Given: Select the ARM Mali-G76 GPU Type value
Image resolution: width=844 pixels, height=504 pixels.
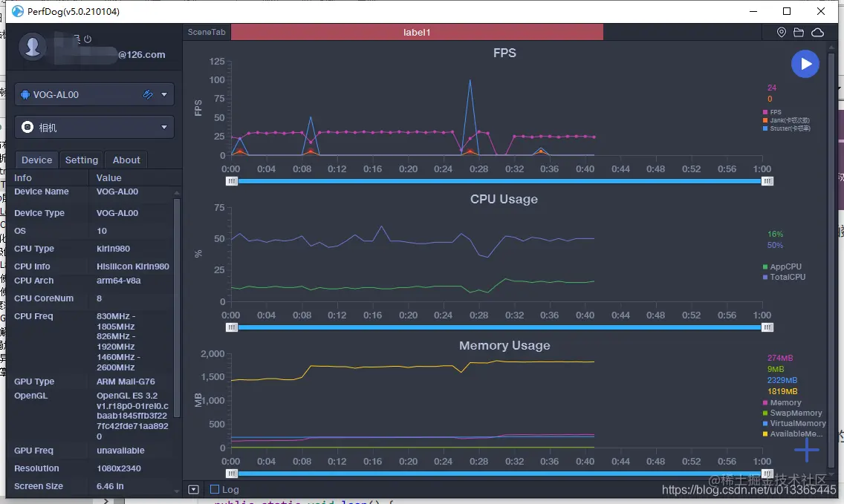Looking at the screenshot, I should tap(126, 382).
